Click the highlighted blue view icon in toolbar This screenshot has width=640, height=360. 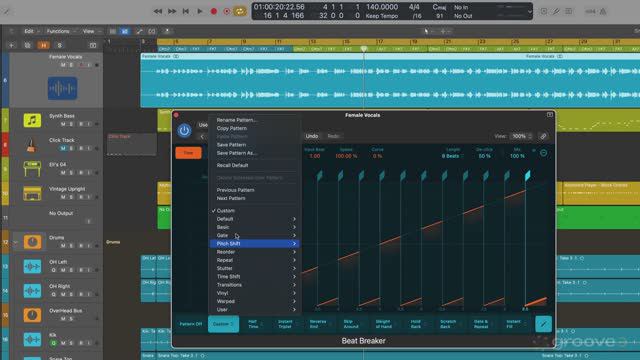click(124, 31)
